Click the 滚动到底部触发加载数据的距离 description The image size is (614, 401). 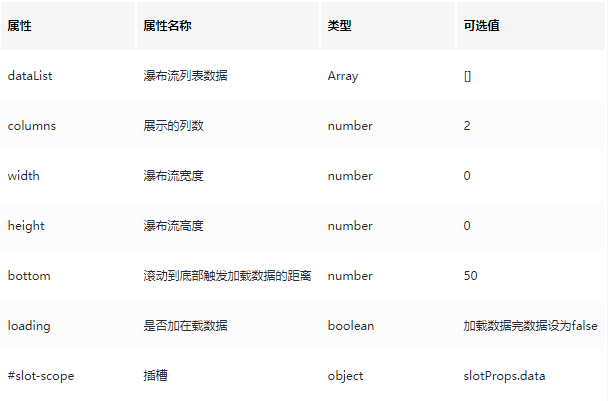point(227,276)
